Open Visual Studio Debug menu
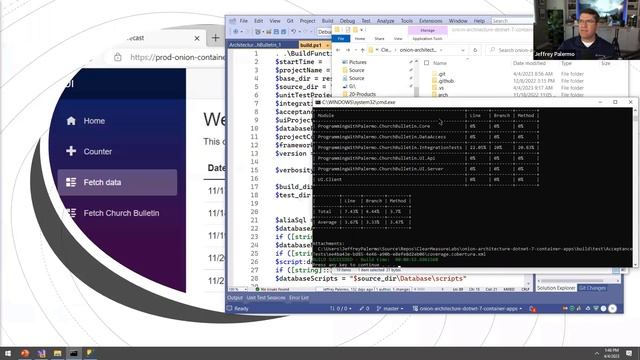Image resolution: width=640 pixels, height=360 pixels. 347,21
